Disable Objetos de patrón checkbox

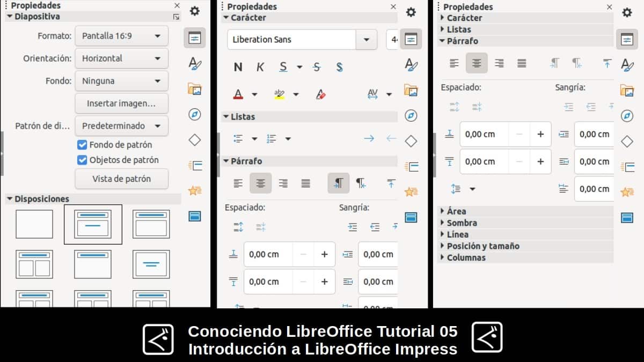pyautogui.click(x=82, y=160)
